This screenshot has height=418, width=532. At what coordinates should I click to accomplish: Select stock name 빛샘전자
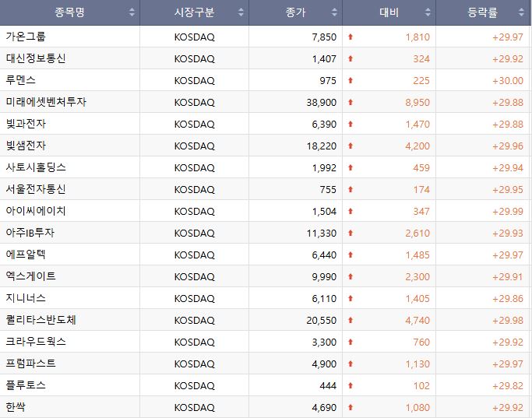click(x=26, y=146)
